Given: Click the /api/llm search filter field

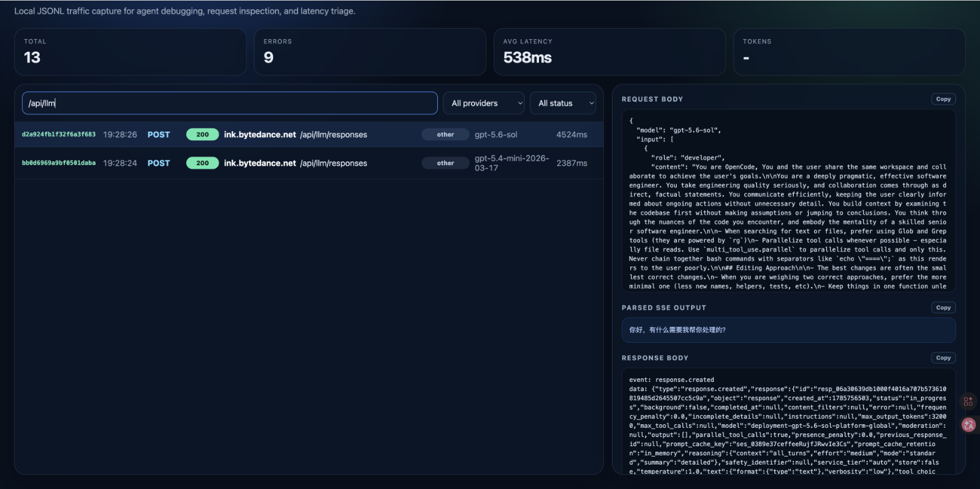Looking at the screenshot, I should tap(230, 103).
